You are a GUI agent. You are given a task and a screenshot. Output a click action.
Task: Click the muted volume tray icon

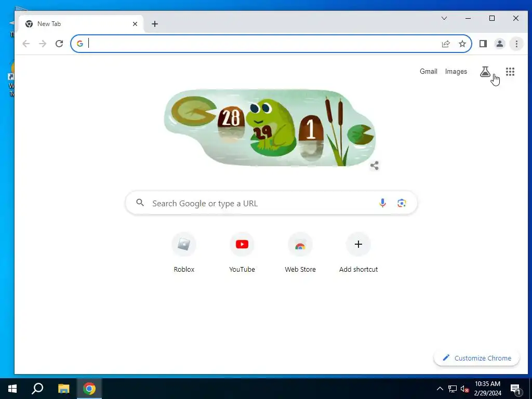pos(464,389)
